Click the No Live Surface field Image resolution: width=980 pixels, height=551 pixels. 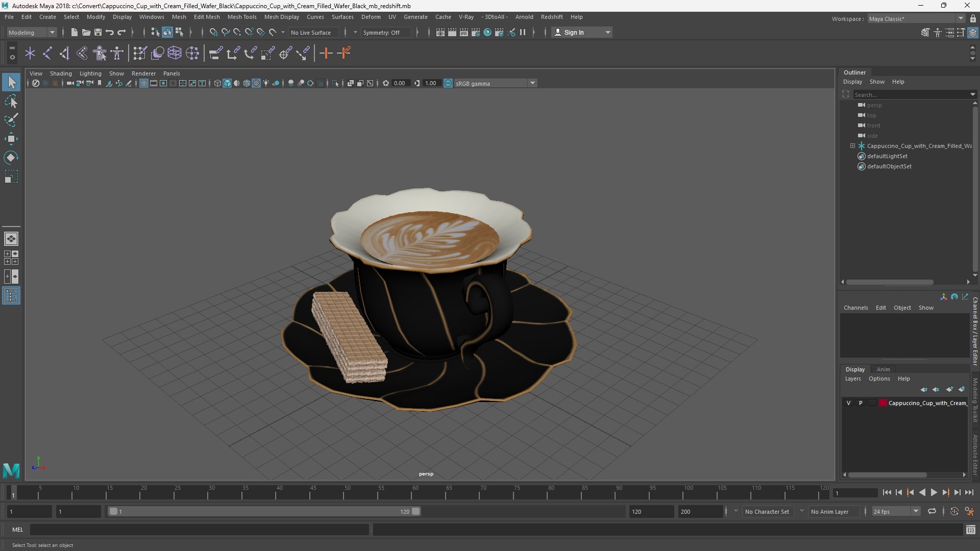pos(312,32)
